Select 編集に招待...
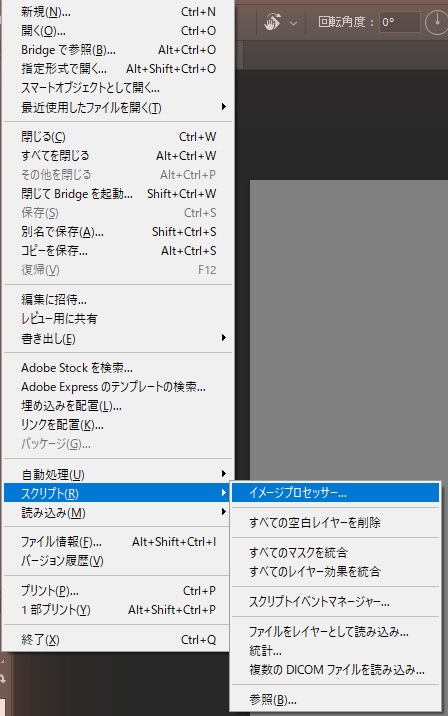 pos(118,300)
